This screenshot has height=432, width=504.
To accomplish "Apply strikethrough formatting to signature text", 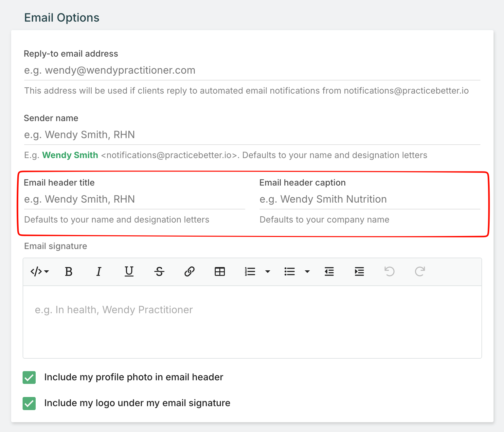I will click(x=159, y=272).
